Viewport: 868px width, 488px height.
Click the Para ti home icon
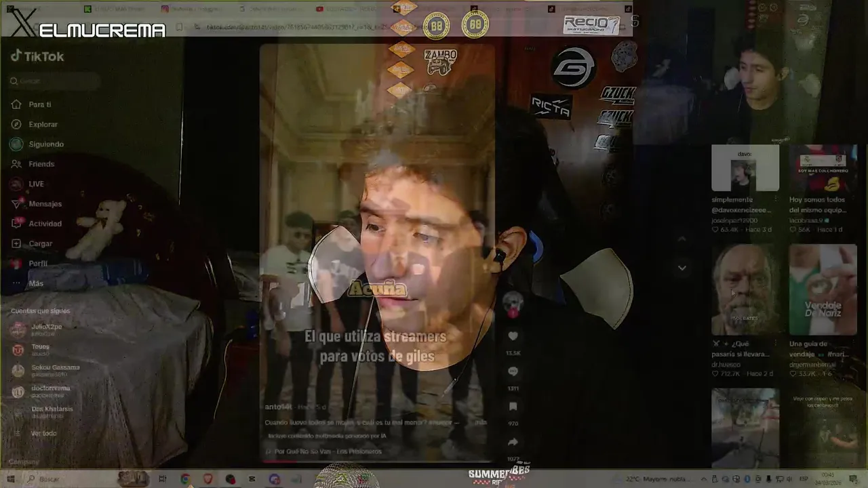click(x=16, y=104)
